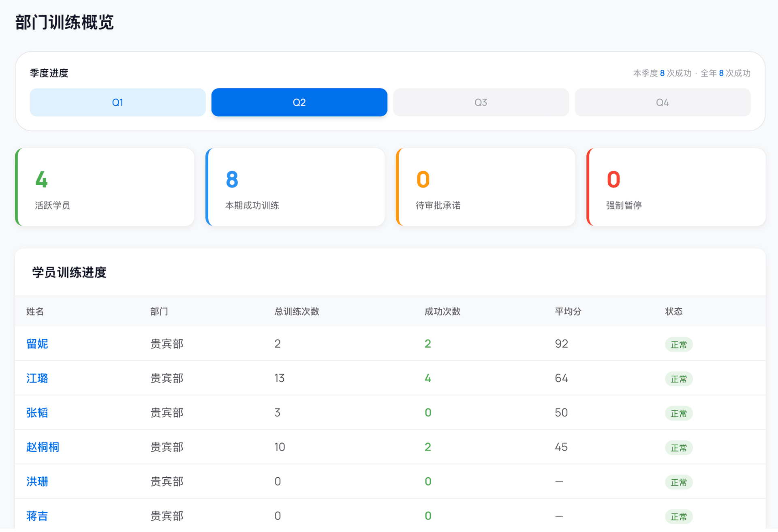Click average score 64 in 江璐 row
This screenshot has width=778, height=532.
tap(561, 378)
